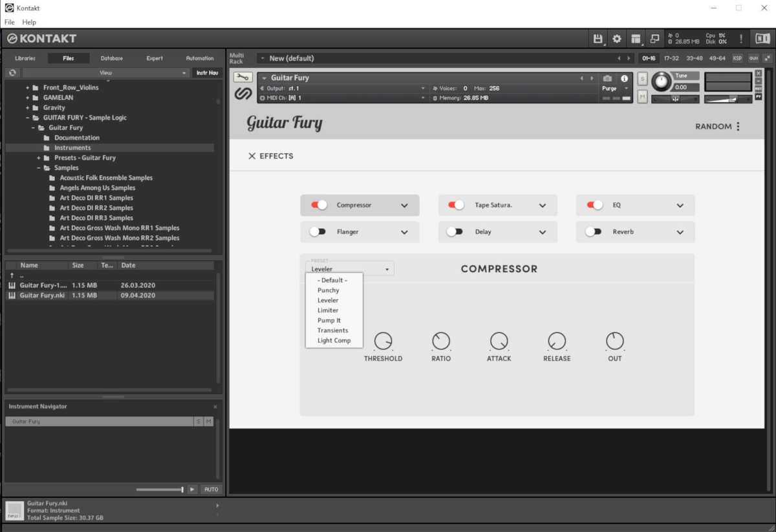Click the RANDOM button
Image resolution: width=776 pixels, height=532 pixels.
click(713, 127)
